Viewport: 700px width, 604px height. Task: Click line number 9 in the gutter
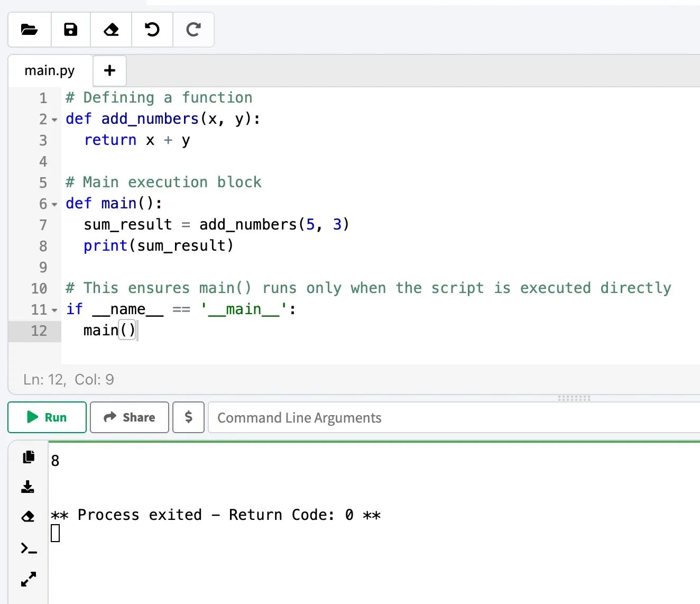point(43,267)
